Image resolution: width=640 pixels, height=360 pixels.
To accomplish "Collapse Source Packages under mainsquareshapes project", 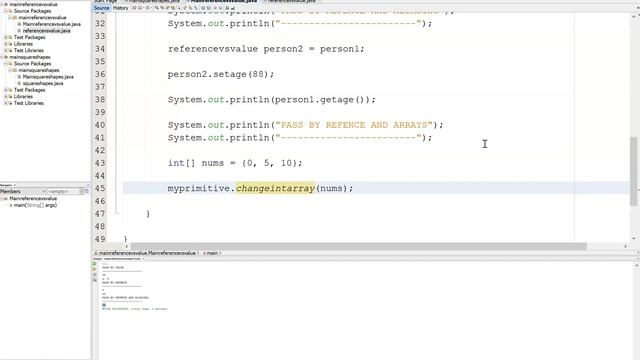I will click(6, 64).
